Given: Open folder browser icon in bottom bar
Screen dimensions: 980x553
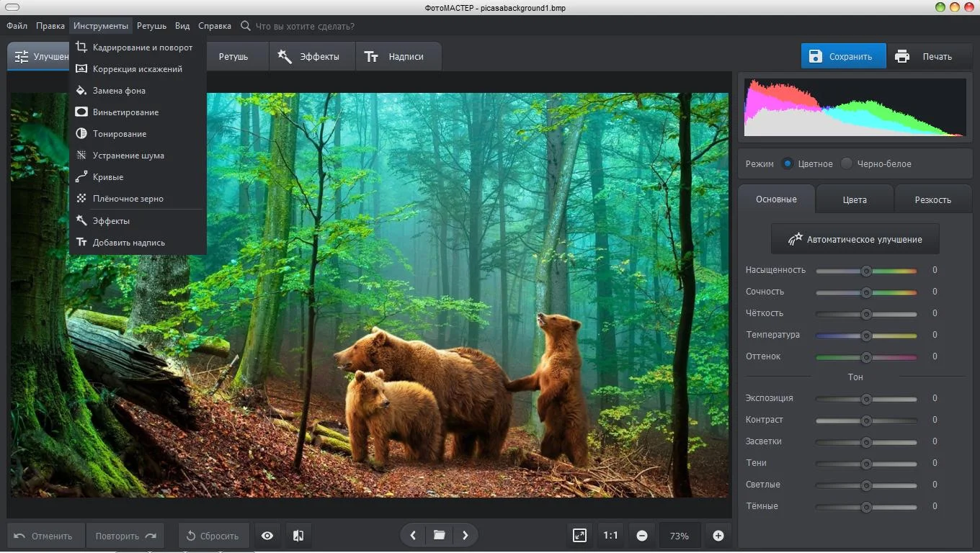Looking at the screenshot, I should pos(439,536).
